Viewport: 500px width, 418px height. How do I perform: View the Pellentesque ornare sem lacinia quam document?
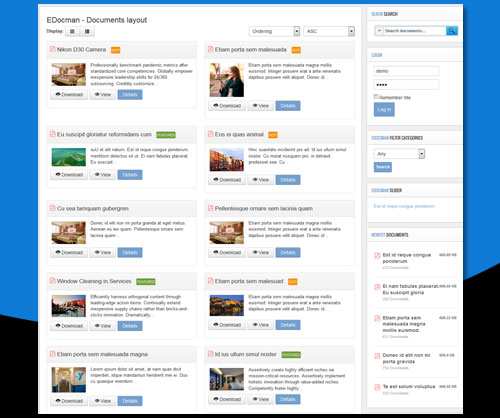coord(260,252)
